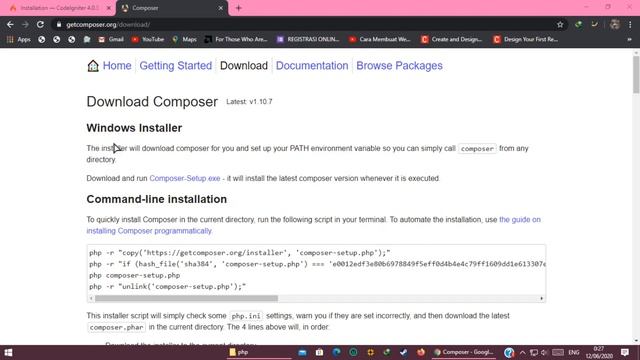This screenshot has height=360, width=640.
Task: Open the taskbar clock and date
Action: (x=599, y=352)
